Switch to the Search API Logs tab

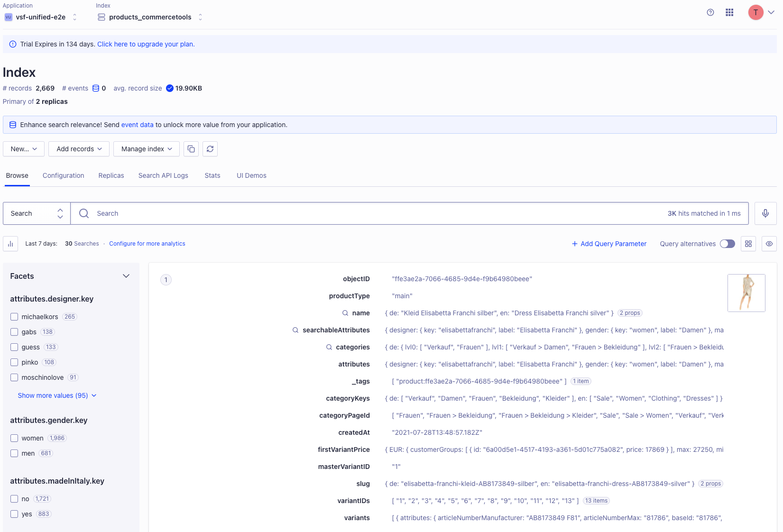(x=163, y=175)
